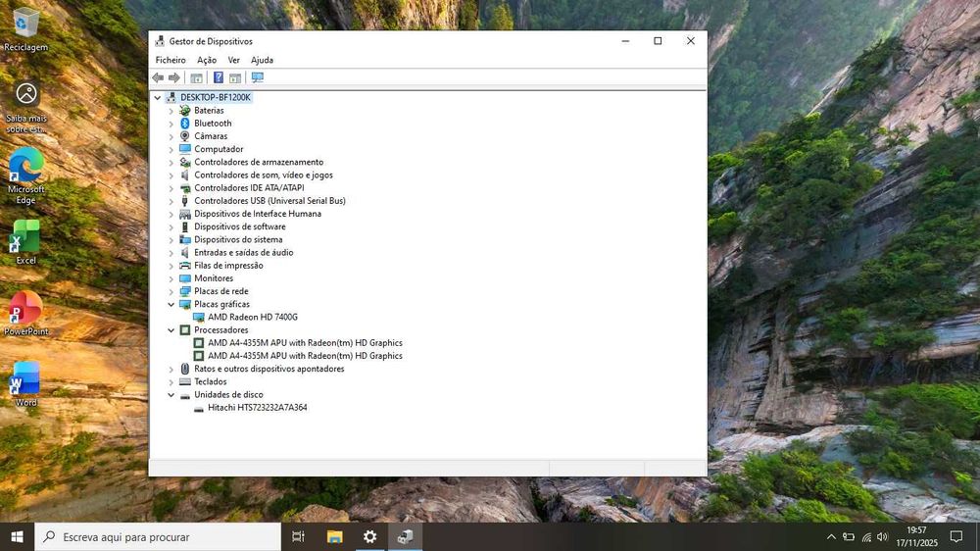
Task: Expand the Teclados category arrow
Action: tap(171, 382)
